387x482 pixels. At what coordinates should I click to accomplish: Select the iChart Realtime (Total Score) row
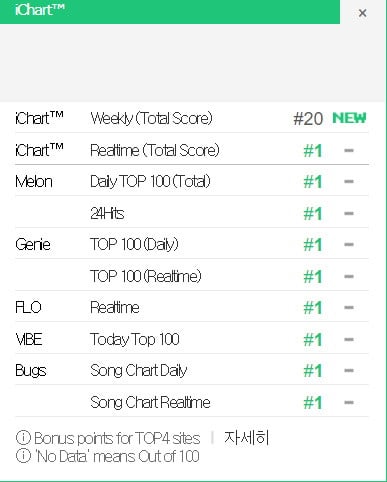point(192,149)
